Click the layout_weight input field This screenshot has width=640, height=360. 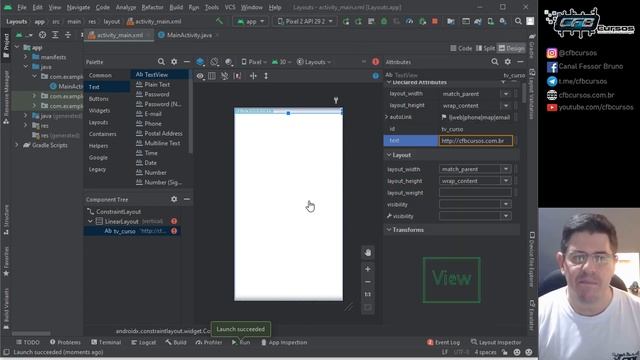point(475,192)
